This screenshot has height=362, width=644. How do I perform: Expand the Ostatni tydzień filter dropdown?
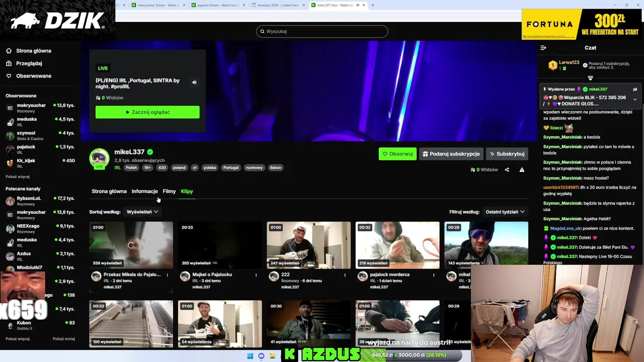click(505, 212)
